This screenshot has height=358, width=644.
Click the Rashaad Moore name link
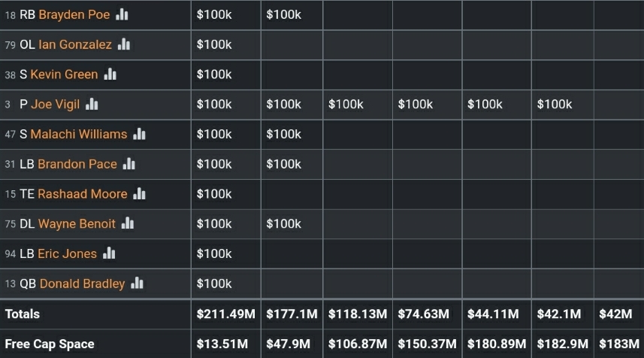tap(83, 194)
